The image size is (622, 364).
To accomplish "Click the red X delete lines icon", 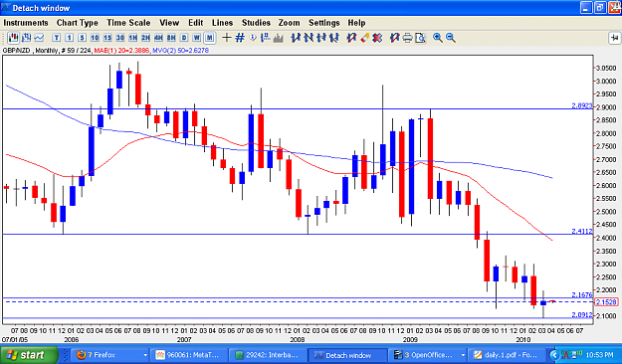I will coord(377,38).
